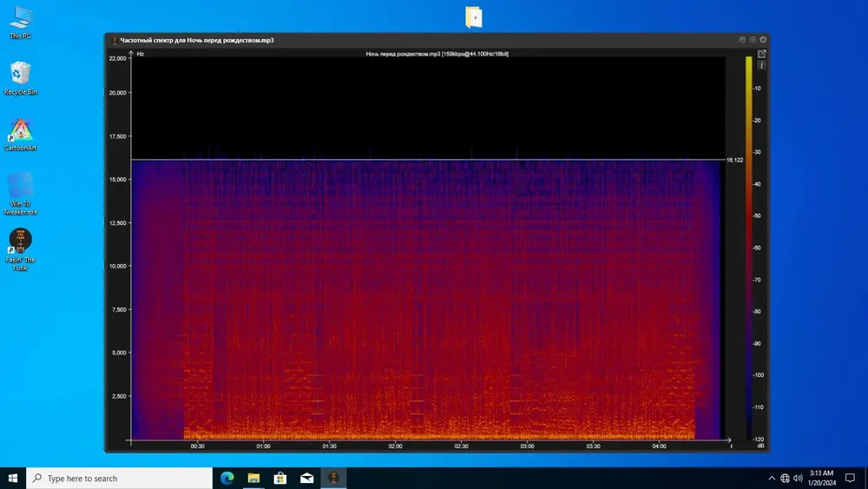Click the Windows Start button

[x=13, y=478]
